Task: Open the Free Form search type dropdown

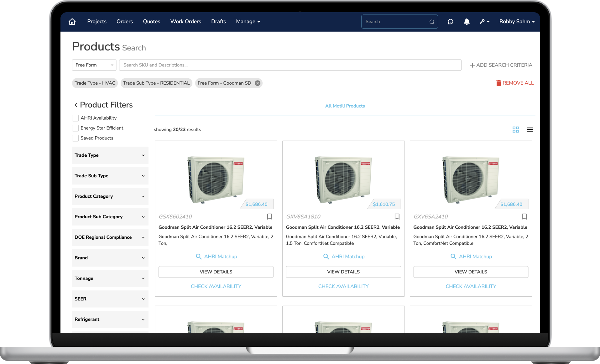Action: pyautogui.click(x=94, y=65)
